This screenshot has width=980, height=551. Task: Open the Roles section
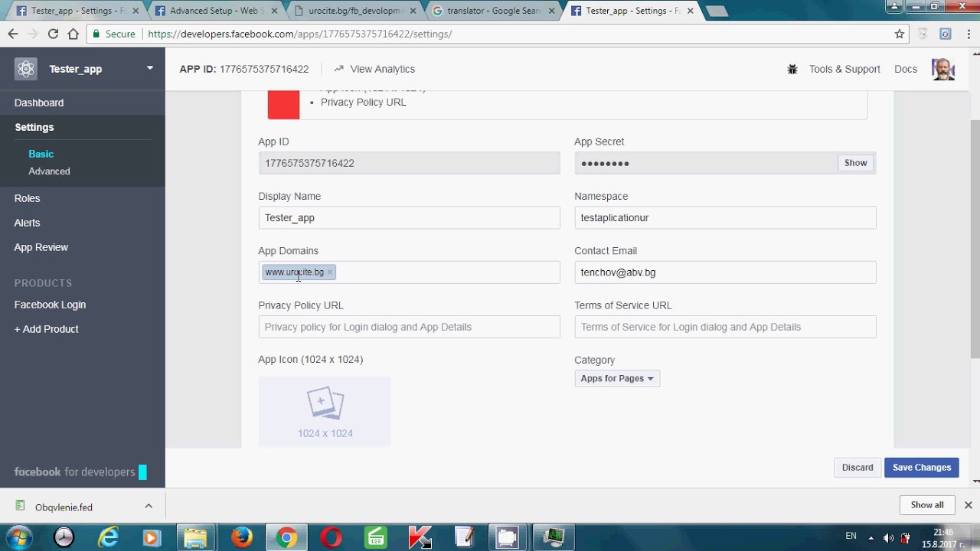(27, 198)
